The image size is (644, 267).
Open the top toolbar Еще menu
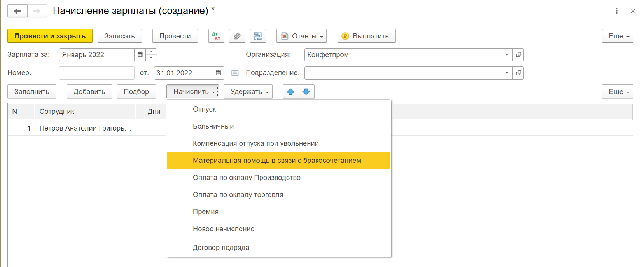point(618,36)
